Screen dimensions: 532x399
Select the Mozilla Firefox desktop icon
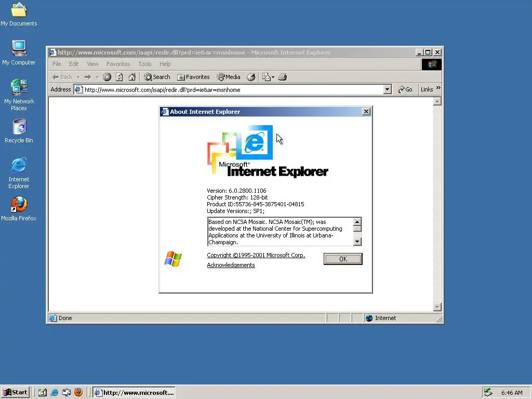point(19,209)
